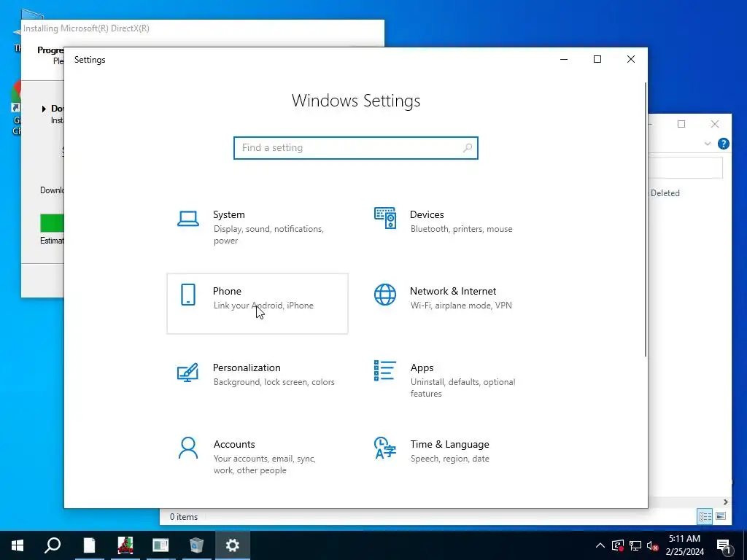Click 'Wi-Fi, airplane mode, VPN' description

[x=461, y=306]
